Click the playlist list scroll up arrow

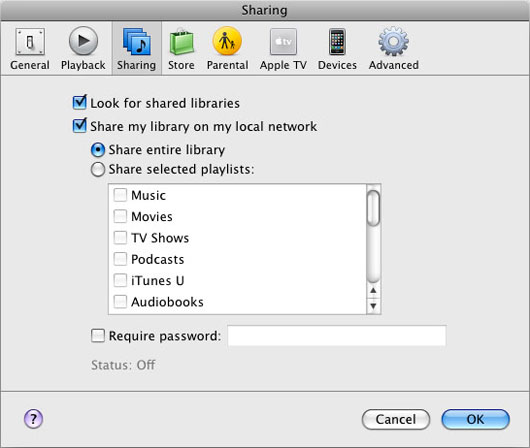coord(373,291)
